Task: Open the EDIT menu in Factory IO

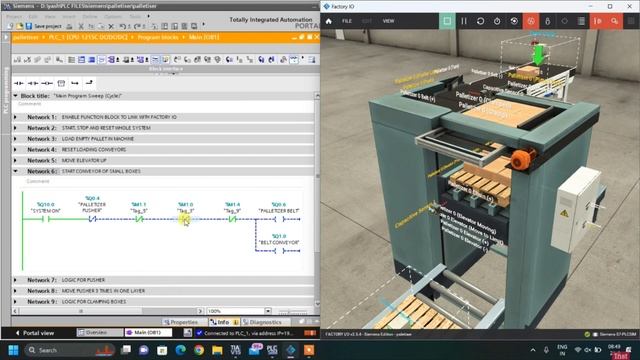Action: (x=367, y=21)
